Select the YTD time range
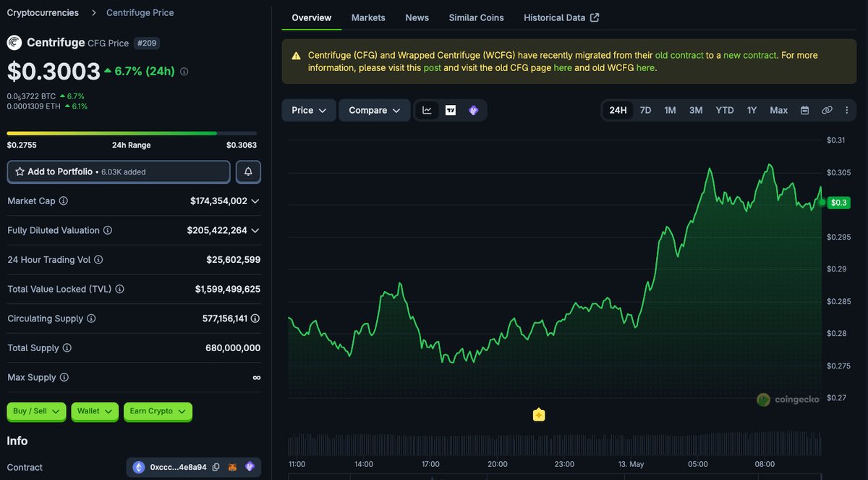The height and width of the screenshot is (480, 868). (x=725, y=110)
